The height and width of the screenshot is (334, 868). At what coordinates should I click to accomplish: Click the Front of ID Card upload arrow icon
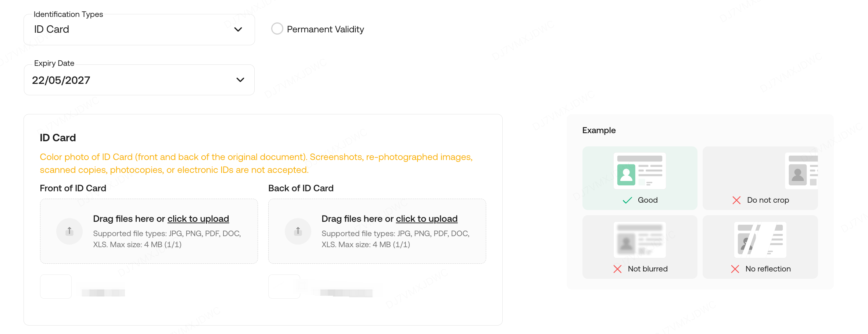69,231
